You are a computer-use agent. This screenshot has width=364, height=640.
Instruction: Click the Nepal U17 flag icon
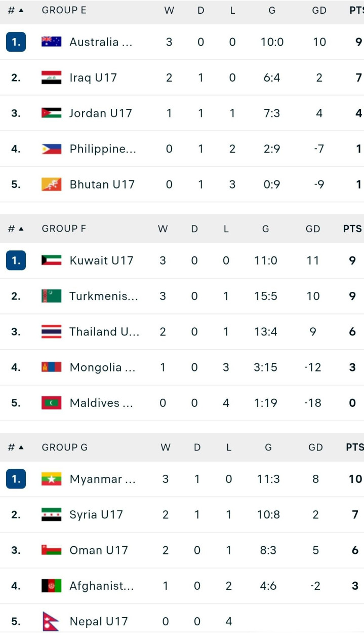pyautogui.click(x=51, y=621)
